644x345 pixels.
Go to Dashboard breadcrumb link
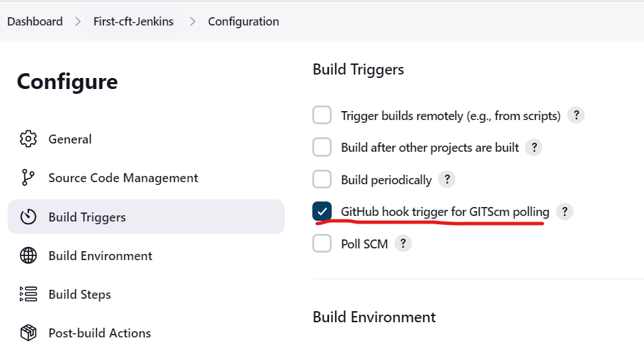click(35, 21)
